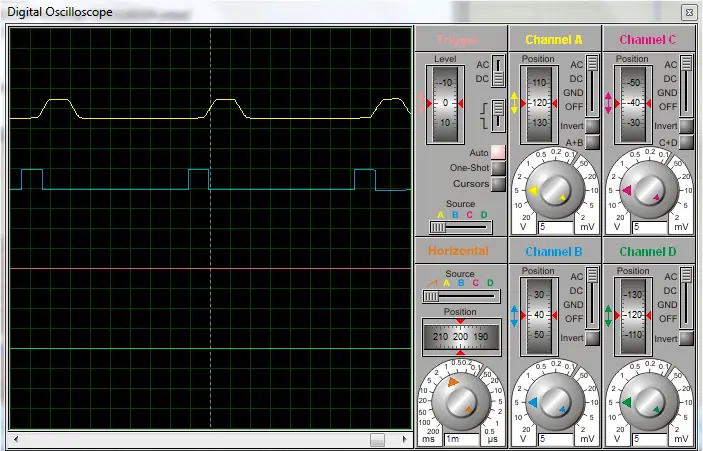The width and height of the screenshot is (703, 451).
Task: Click the waveform scrollbar left arrow
Action: pyautogui.click(x=16, y=439)
